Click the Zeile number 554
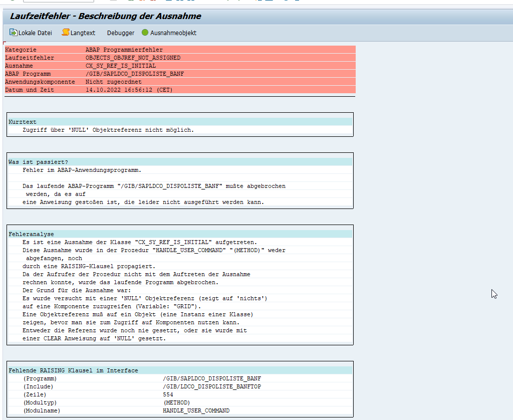 coord(168,394)
